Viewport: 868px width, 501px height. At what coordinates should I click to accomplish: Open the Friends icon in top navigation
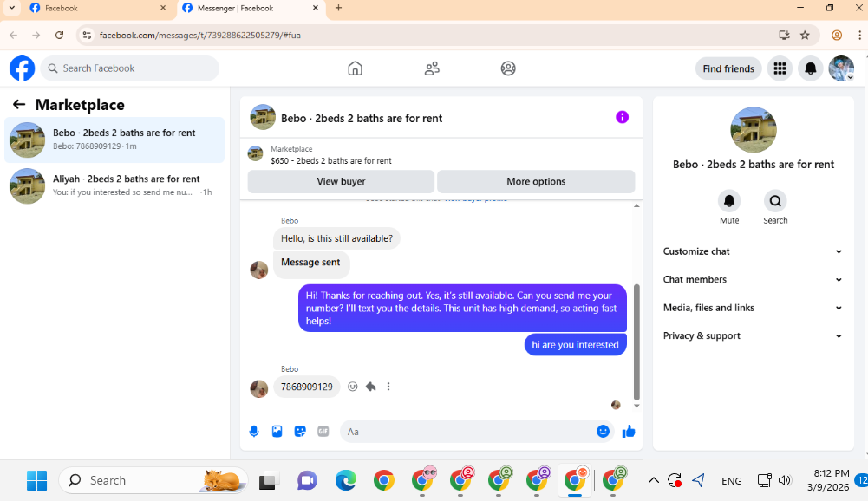click(432, 68)
